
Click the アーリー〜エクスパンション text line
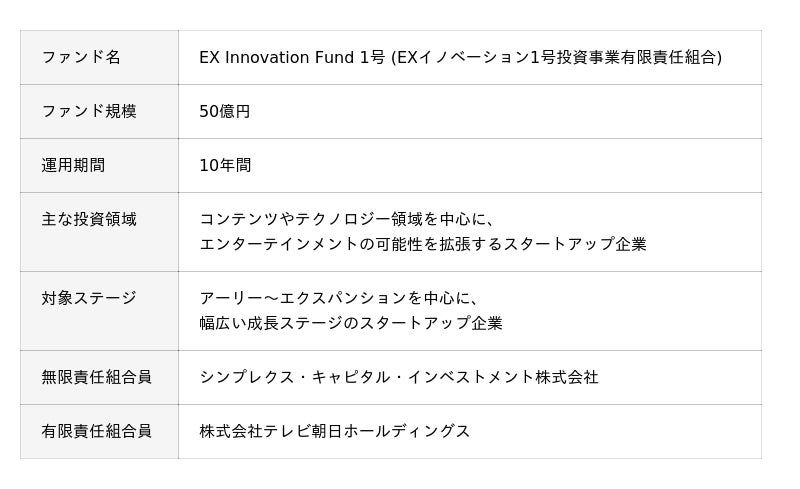tap(338, 298)
